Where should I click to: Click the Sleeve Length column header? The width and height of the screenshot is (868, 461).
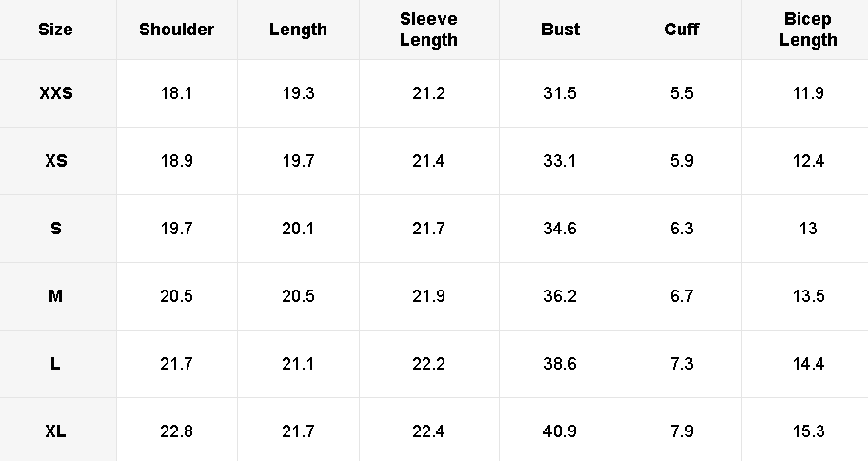[428, 30]
